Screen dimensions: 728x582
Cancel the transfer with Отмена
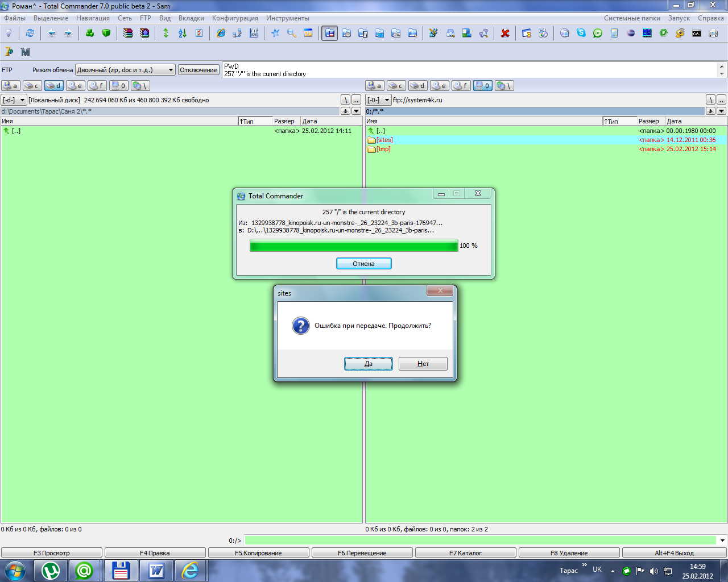[364, 264]
